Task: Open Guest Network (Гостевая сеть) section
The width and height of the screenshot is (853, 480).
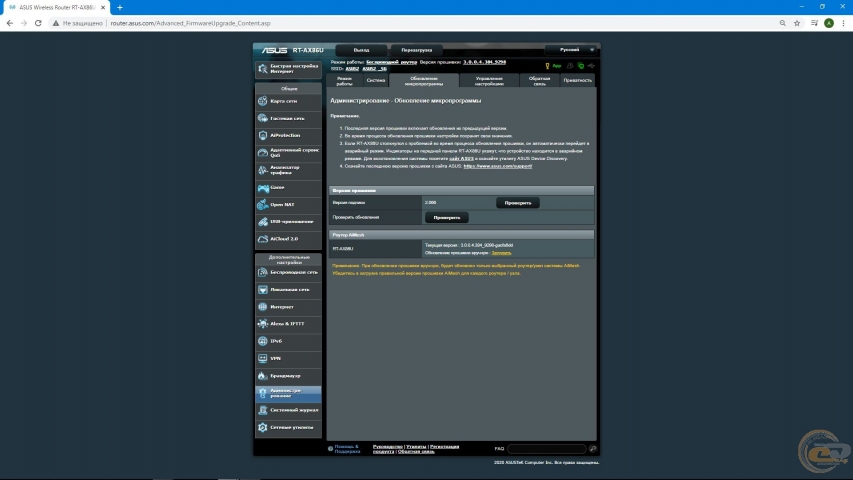Action: (288, 118)
